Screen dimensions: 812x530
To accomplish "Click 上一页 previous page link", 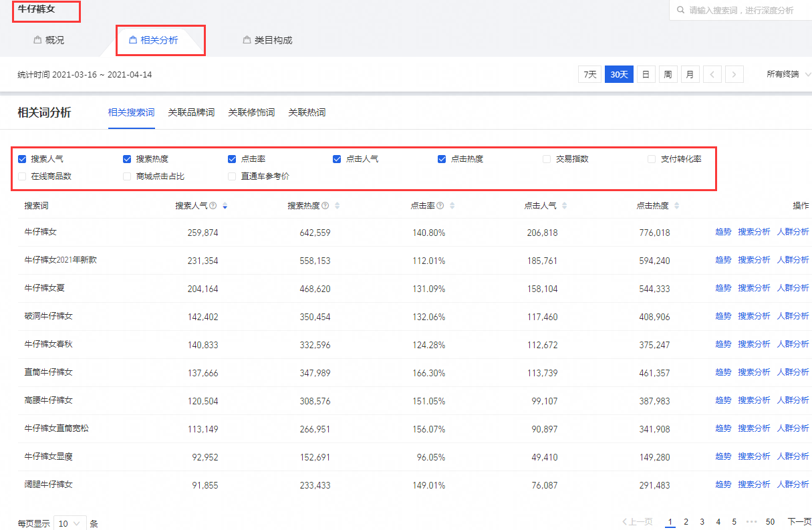I will coord(637,522).
